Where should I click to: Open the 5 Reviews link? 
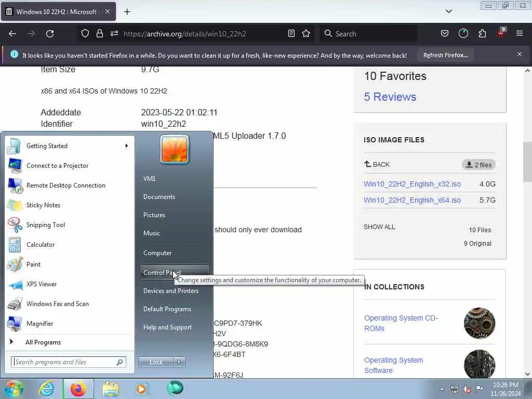(x=390, y=97)
